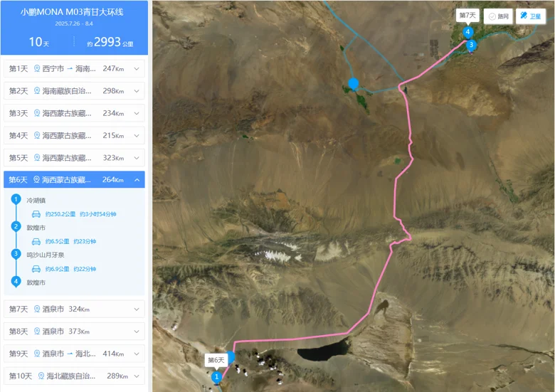Open the 第9天 酒泉市 414Km item
The image size is (555, 392).
[x=74, y=354]
